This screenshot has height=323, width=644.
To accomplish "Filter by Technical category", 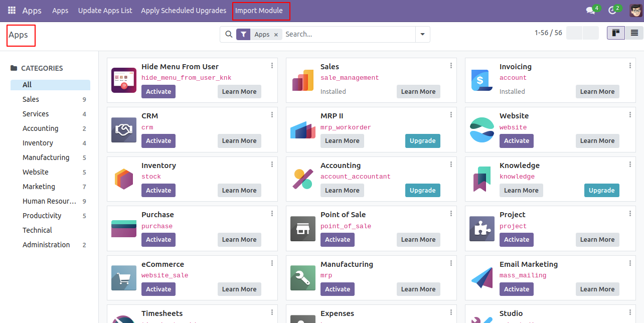I will [x=50, y=230].
